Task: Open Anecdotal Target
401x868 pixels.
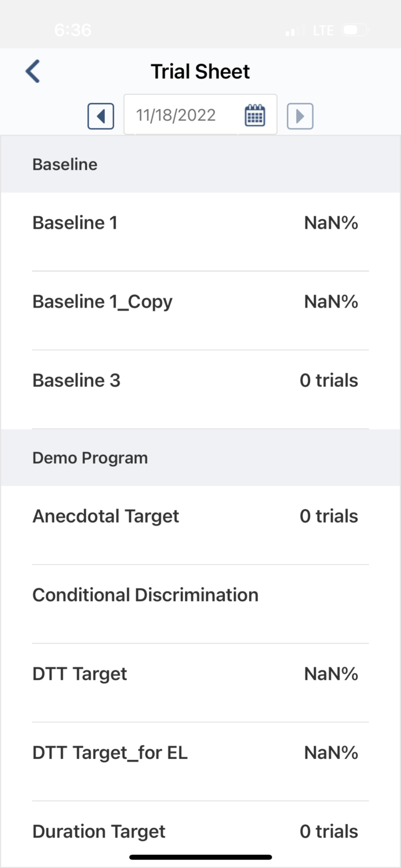Action: coord(200,525)
